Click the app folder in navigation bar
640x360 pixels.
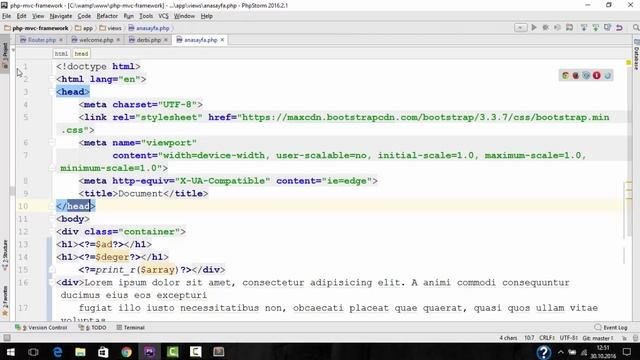84,28
